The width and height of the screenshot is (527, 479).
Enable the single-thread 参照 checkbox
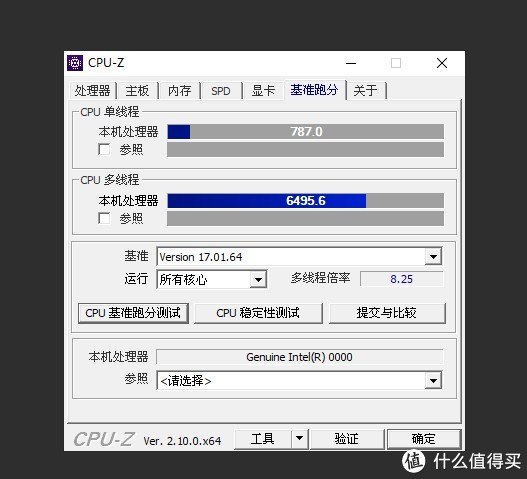tap(104, 149)
